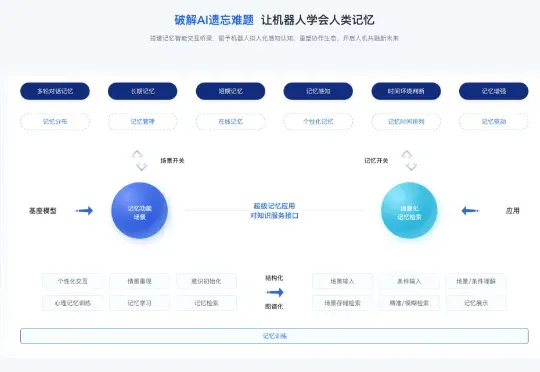Select the 记忆增强 pill button
540x372 pixels.
point(494,91)
